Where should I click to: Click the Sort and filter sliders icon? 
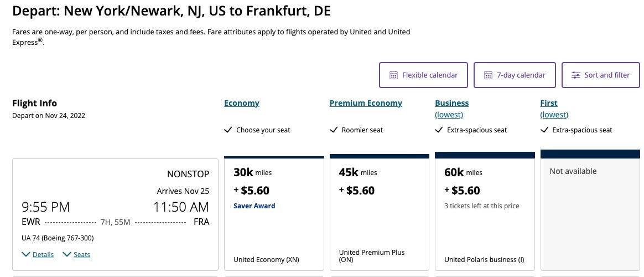pyautogui.click(x=576, y=75)
